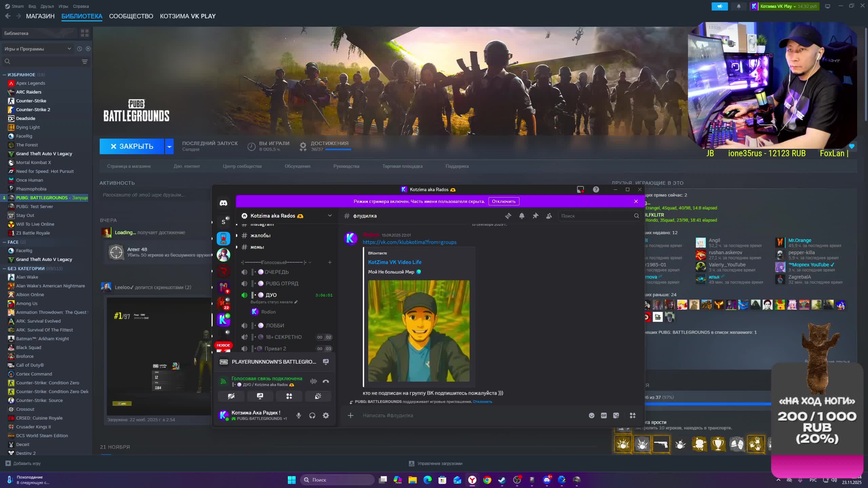Image resolution: width=868 pixels, height=488 pixels.
Task: Open pinned messages in флудилка channel
Action: tap(535, 216)
